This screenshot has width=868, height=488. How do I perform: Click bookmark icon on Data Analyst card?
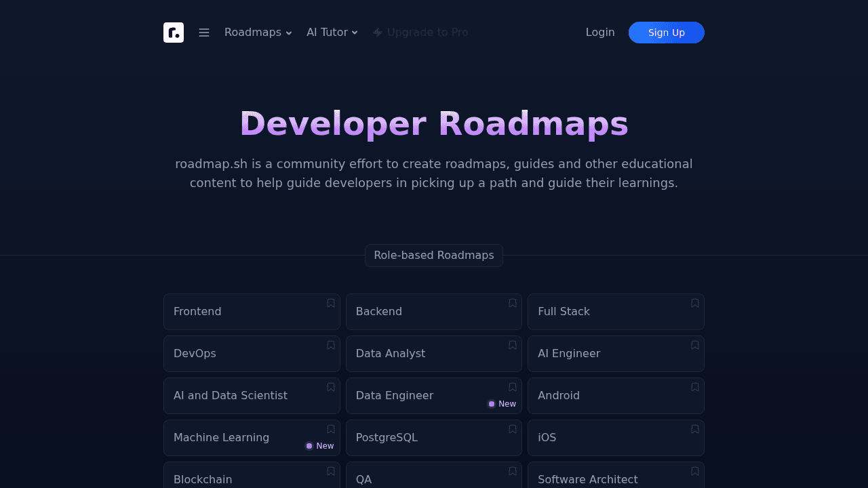tap(513, 345)
